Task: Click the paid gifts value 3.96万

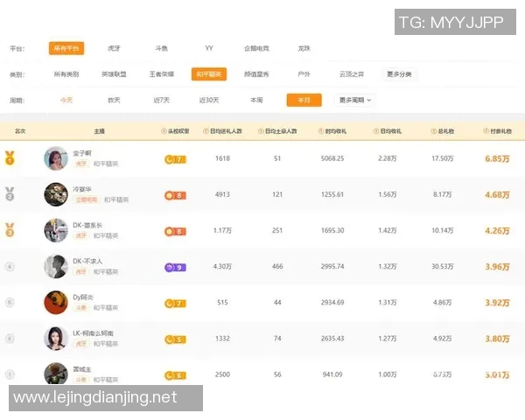Action: tap(497, 267)
